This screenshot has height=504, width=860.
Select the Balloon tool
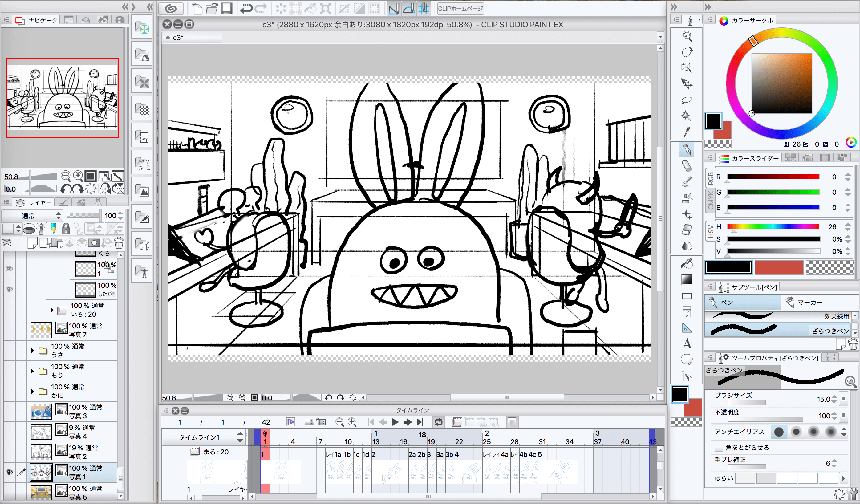[687, 359]
